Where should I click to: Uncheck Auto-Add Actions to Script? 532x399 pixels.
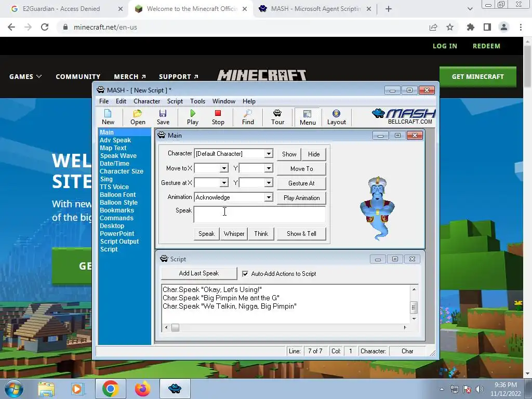click(x=245, y=274)
